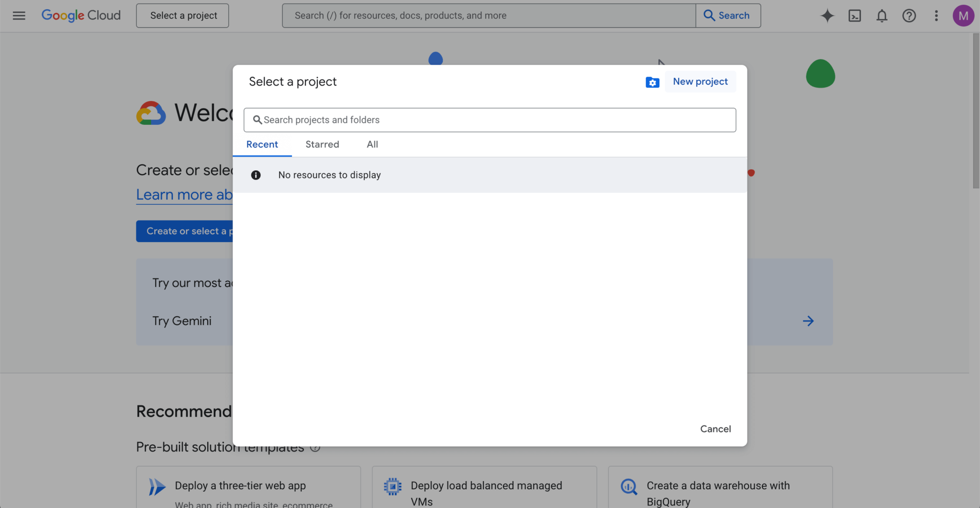Open the notifications bell
The width and height of the screenshot is (980, 508).
pos(882,15)
